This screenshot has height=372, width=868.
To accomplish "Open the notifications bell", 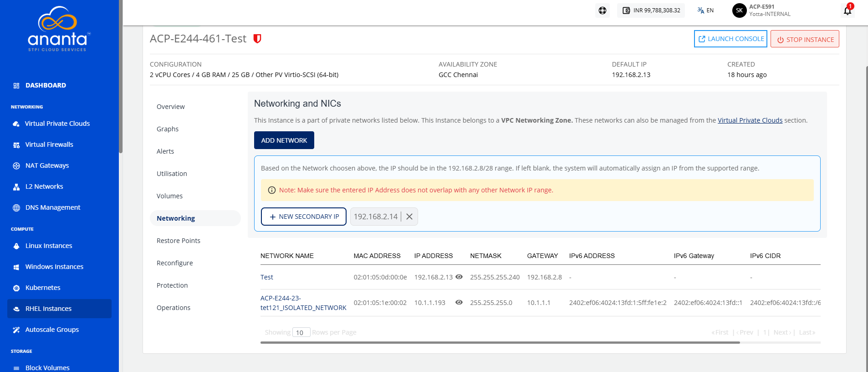I will coord(848,10).
